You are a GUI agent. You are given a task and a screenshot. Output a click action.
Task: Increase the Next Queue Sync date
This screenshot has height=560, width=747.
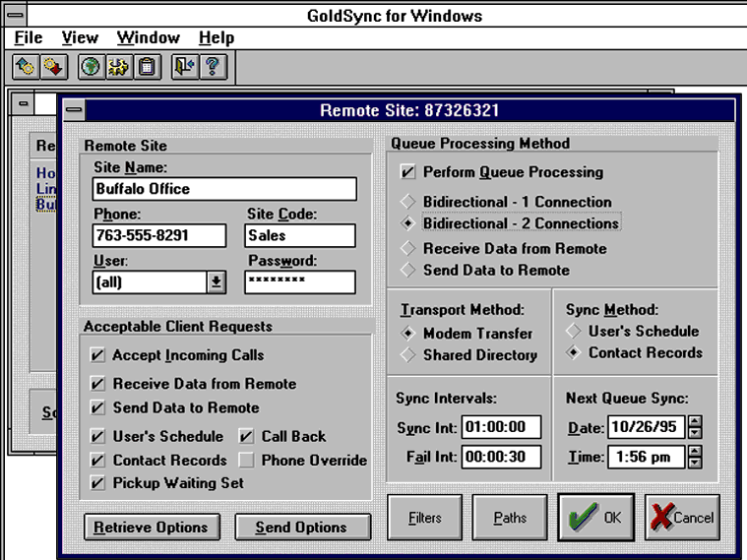[x=695, y=421]
